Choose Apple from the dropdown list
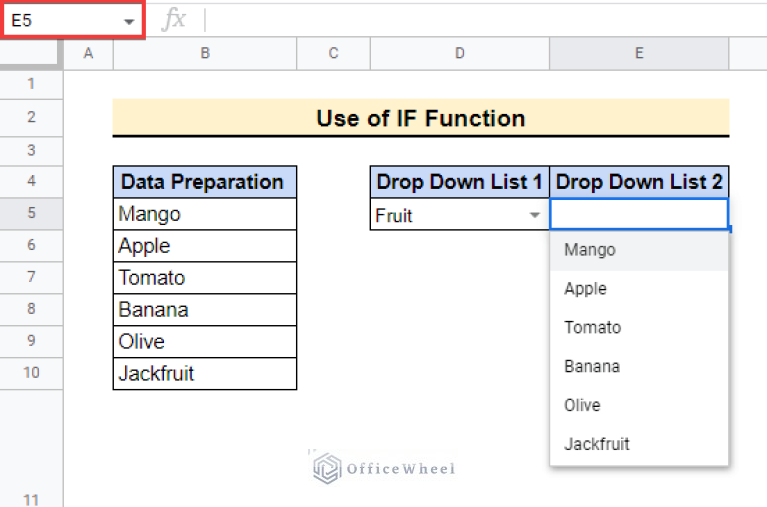 pyautogui.click(x=586, y=289)
